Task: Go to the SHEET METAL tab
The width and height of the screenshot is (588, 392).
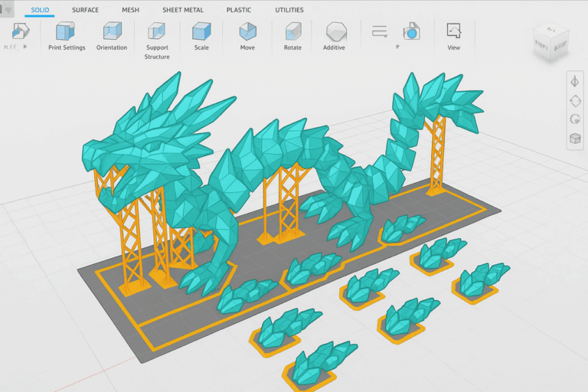Action: 183,10
